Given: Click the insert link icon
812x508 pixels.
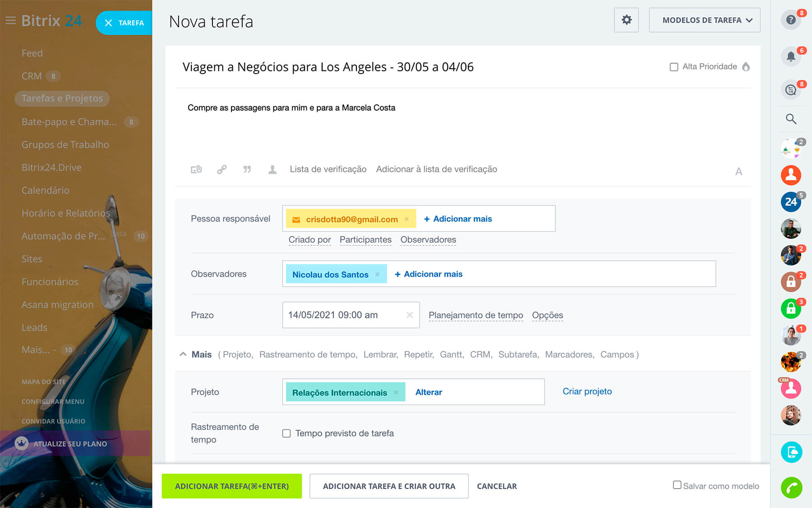Looking at the screenshot, I should click(221, 169).
